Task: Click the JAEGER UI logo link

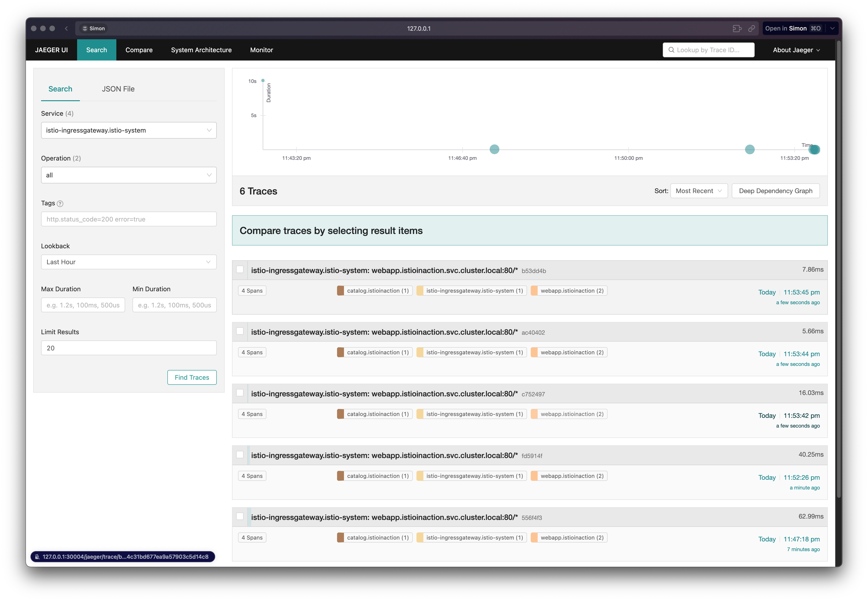Action: click(x=51, y=50)
